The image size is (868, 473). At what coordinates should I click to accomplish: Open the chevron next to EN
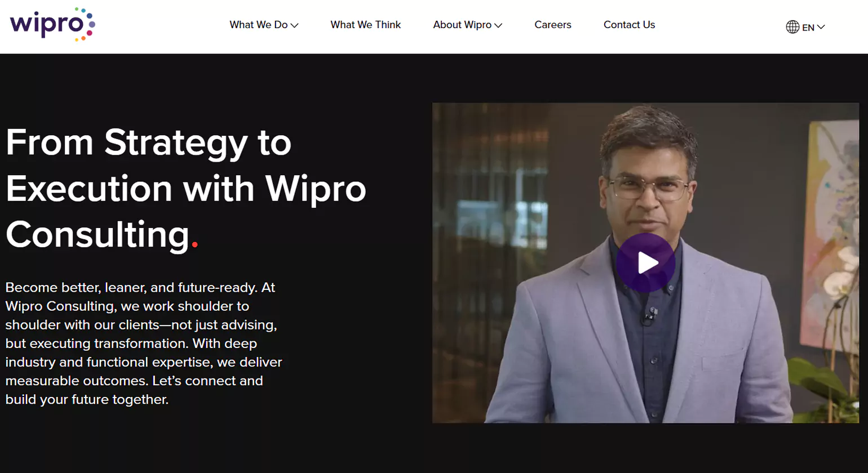(x=821, y=27)
